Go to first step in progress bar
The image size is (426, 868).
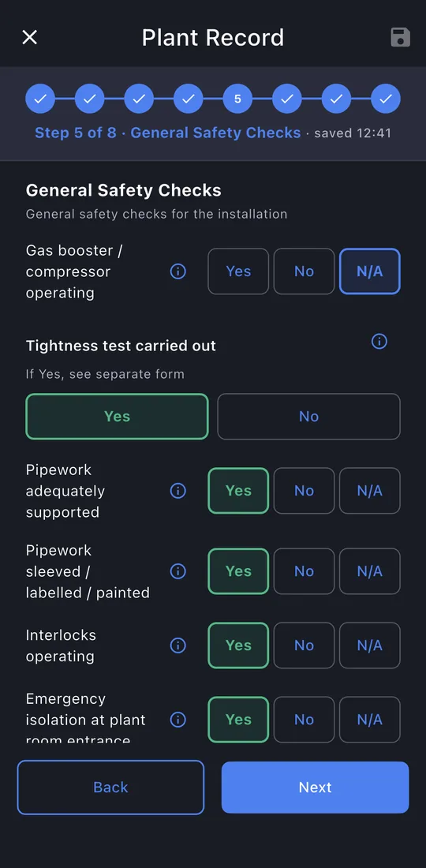(x=40, y=99)
